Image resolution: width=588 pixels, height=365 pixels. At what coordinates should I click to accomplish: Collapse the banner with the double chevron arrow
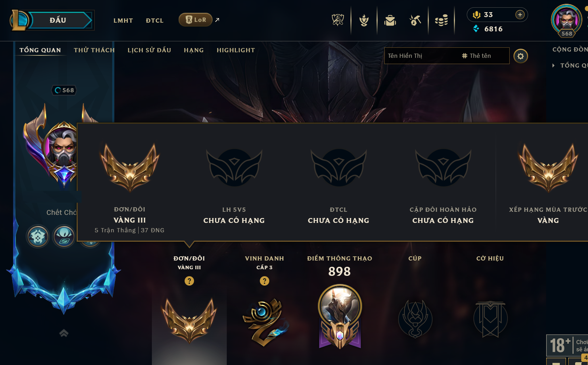coord(64,333)
